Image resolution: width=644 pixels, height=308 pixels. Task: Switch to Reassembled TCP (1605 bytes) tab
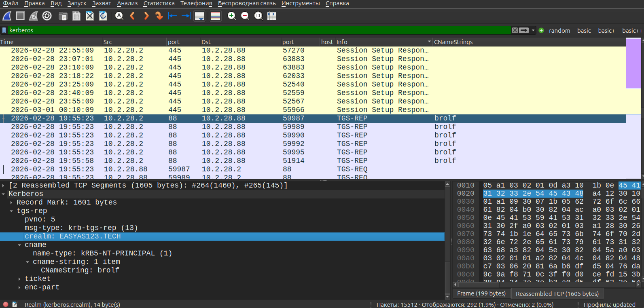click(557, 293)
